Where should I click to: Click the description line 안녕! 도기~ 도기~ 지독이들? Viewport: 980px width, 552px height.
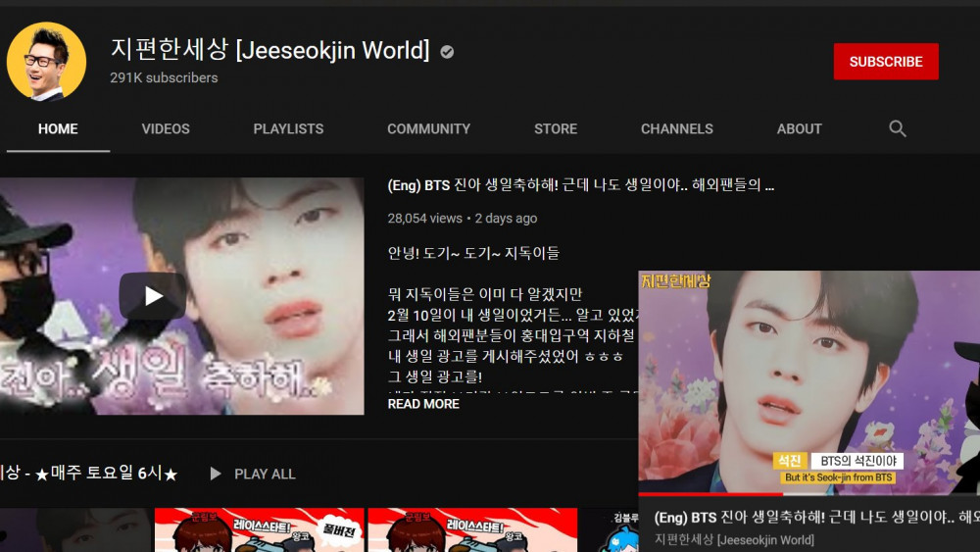point(473,253)
